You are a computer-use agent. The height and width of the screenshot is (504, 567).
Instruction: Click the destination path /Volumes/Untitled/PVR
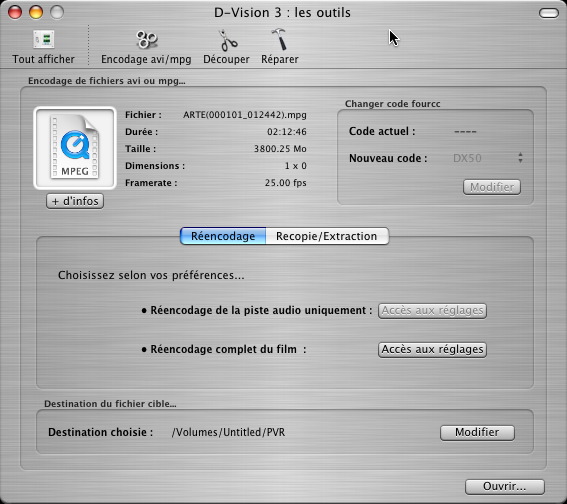click(229, 432)
